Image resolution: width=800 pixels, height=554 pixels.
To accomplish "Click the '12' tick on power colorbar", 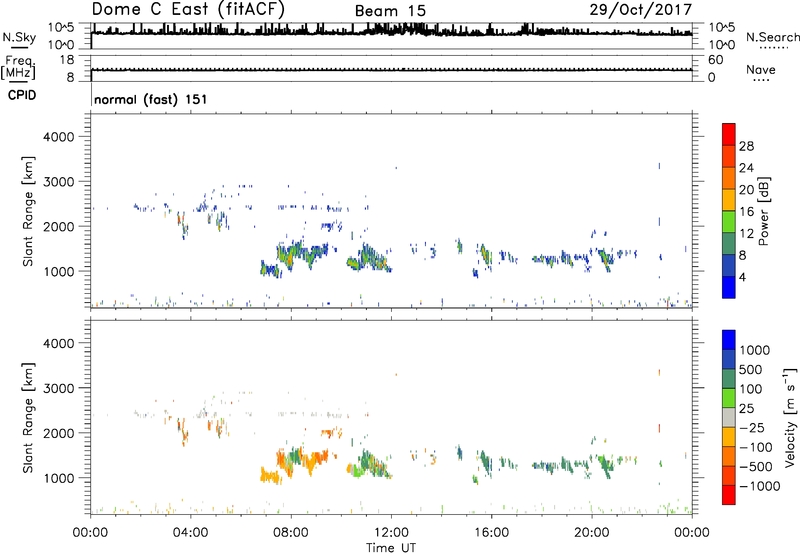I will pos(746,234).
